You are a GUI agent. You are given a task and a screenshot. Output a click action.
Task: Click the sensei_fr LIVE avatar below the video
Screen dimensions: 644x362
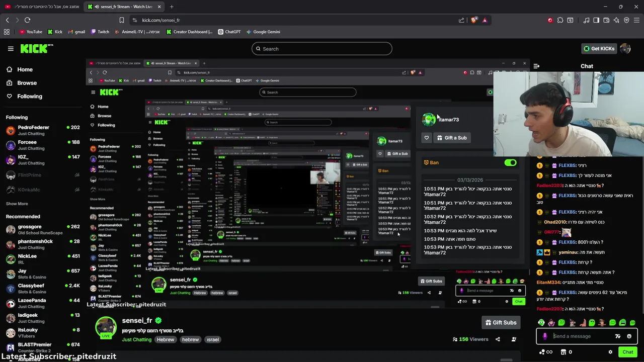click(x=106, y=328)
